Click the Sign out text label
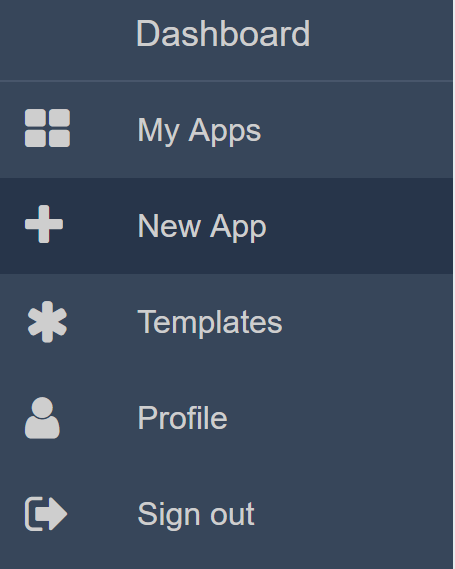The height and width of the screenshot is (569, 455). click(196, 515)
